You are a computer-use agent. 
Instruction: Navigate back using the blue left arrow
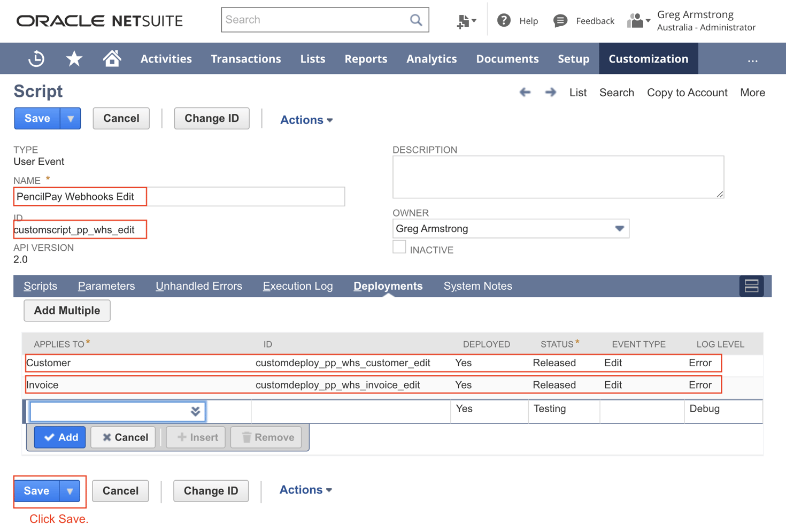[525, 92]
